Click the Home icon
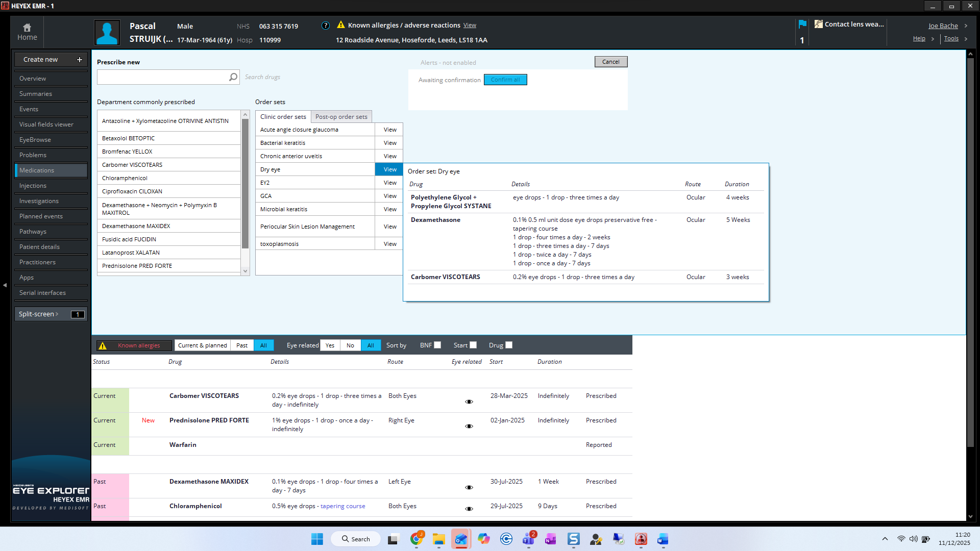This screenshot has height=551, width=980. 27,28
